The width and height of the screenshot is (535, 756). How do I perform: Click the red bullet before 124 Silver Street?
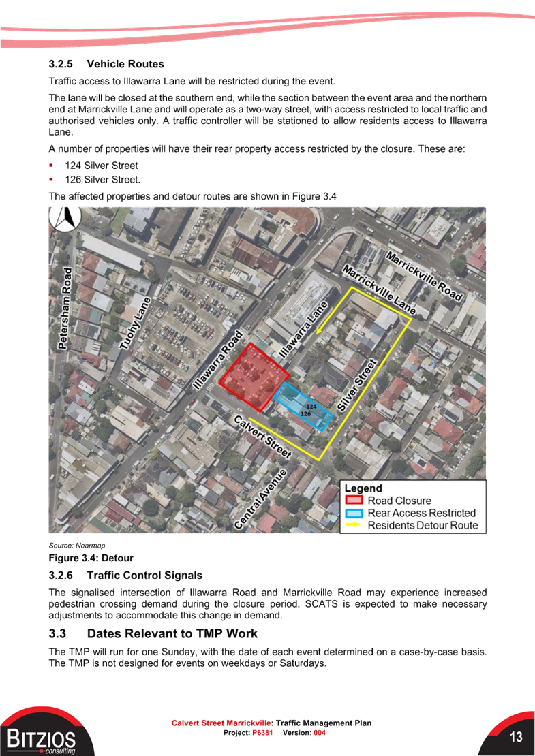pos(51,166)
